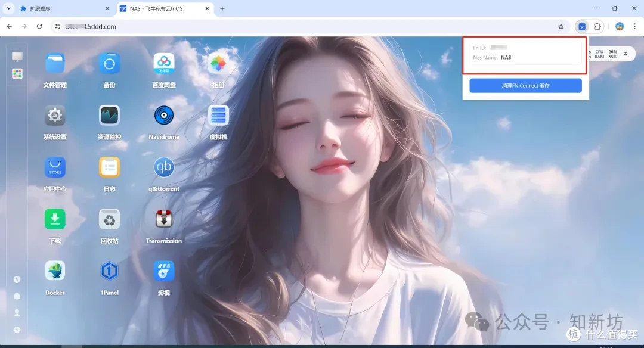644x348 pixels.
Task: Open the 相册 photo album app
Action: (x=218, y=64)
